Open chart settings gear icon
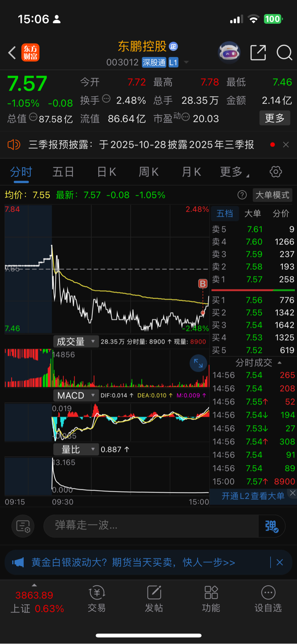Image resolution: width=297 pixels, height=644 pixels. coord(276,172)
